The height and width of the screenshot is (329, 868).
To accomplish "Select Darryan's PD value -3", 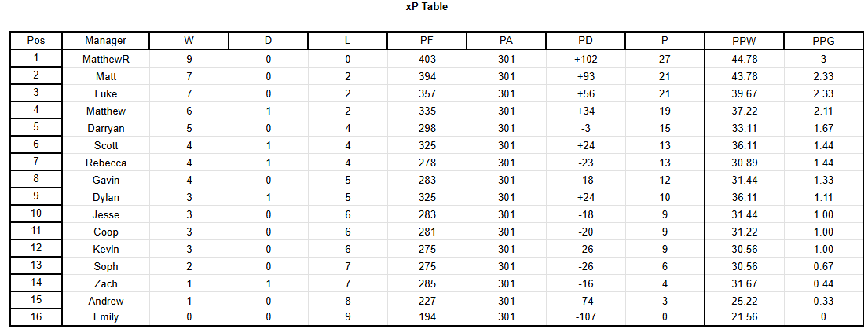I will point(585,128).
